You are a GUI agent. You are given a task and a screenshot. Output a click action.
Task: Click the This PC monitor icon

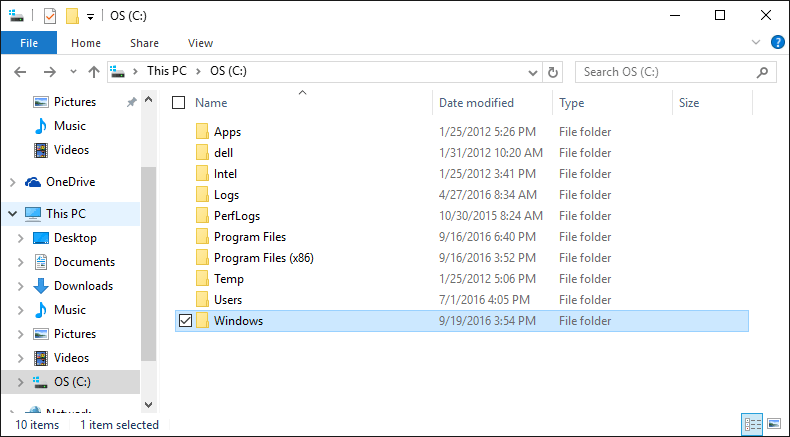tap(33, 214)
